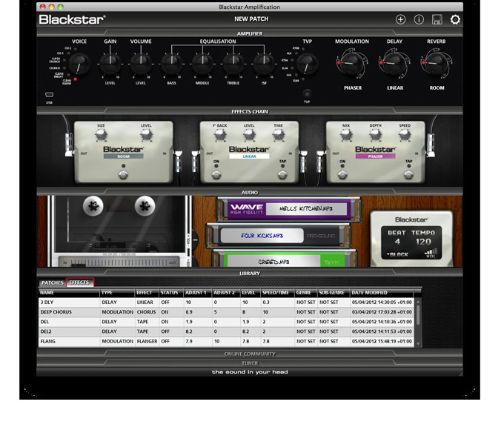Click the add new patch plus icon

click(x=400, y=19)
